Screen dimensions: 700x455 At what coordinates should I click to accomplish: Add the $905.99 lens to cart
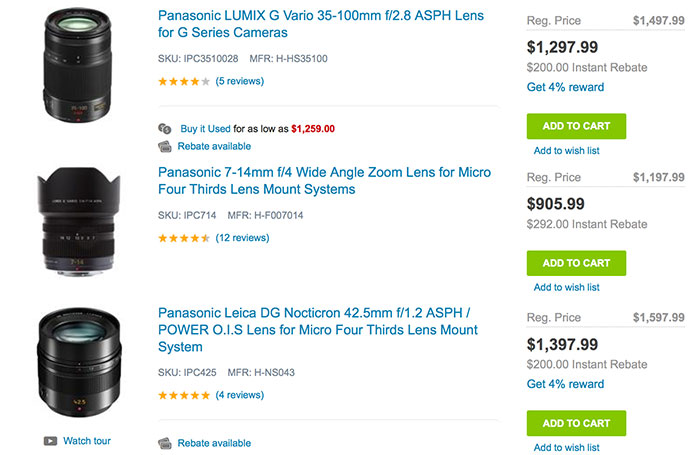click(576, 263)
